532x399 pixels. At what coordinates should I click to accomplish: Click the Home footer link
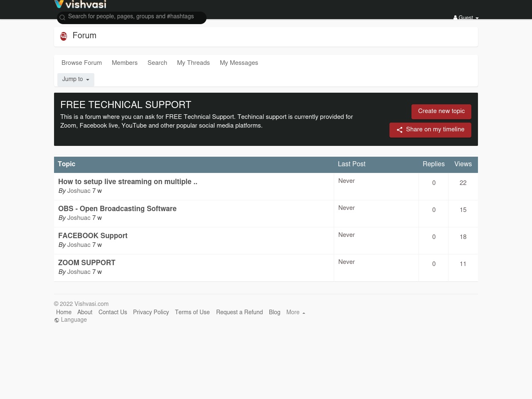pyautogui.click(x=64, y=312)
